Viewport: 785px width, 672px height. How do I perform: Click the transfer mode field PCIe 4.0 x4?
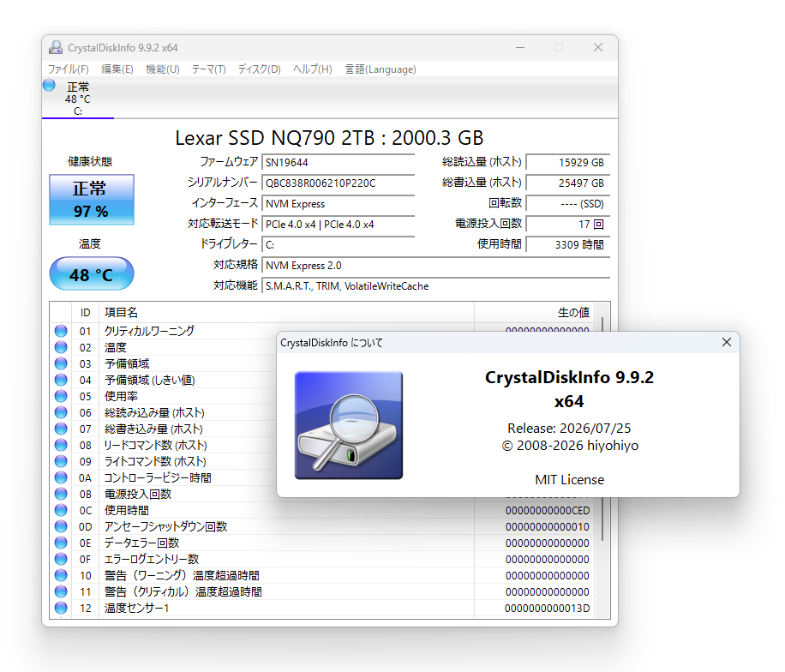338,225
